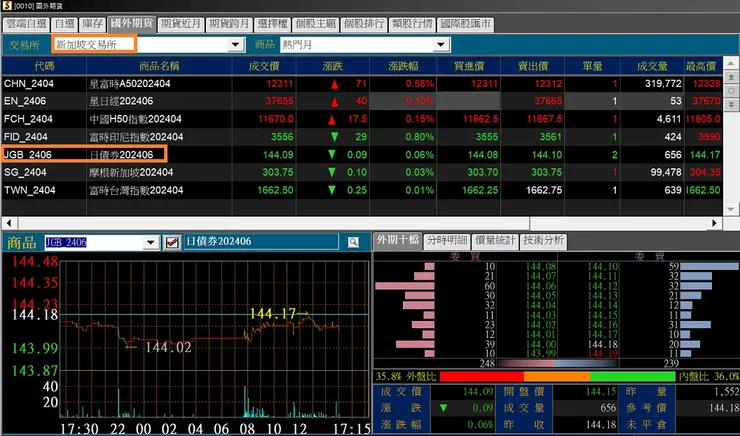The width and height of the screenshot is (740, 436).
Task: Select the 外期十檔 tab
Action: [x=397, y=240]
